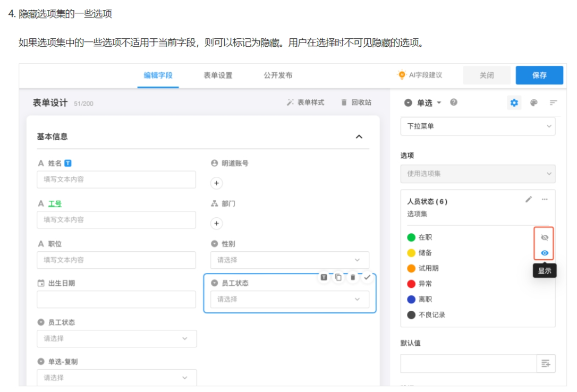Open the field settings gear tab
The height and width of the screenshot is (392, 577).
[x=514, y=103]
